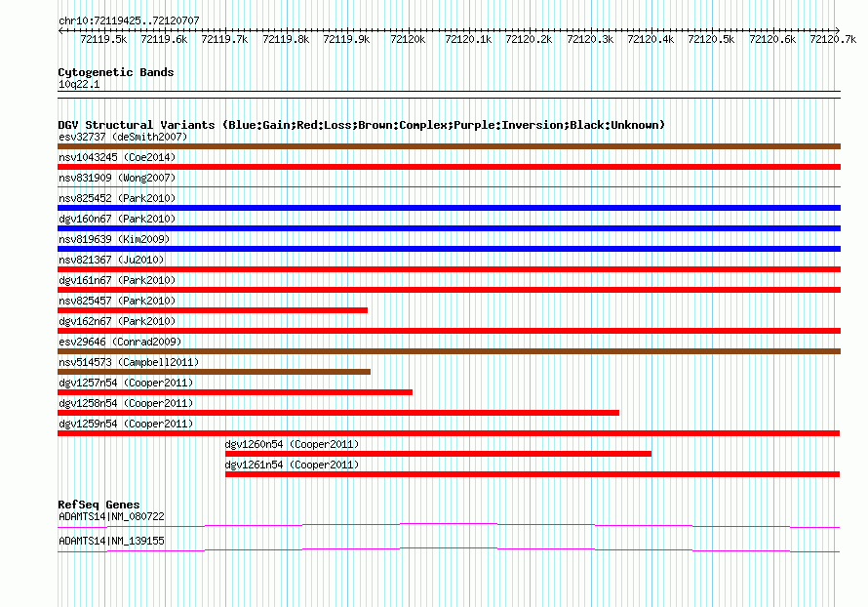Click the esv32737 (deSmith2007) variant label
The height and width of the screenshot is (607, 868).
[x=123, y=137]
